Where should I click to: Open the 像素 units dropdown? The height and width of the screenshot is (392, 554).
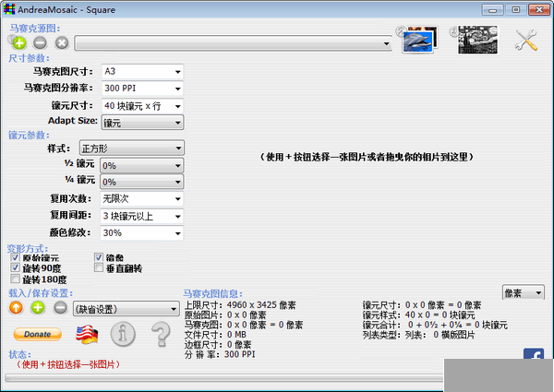(x=523, y=293)
